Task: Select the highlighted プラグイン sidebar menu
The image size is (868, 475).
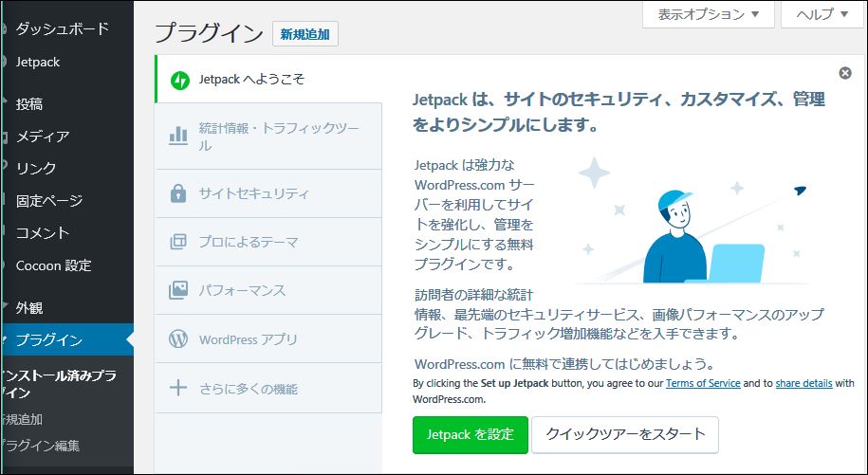Action: pos(66,339)
